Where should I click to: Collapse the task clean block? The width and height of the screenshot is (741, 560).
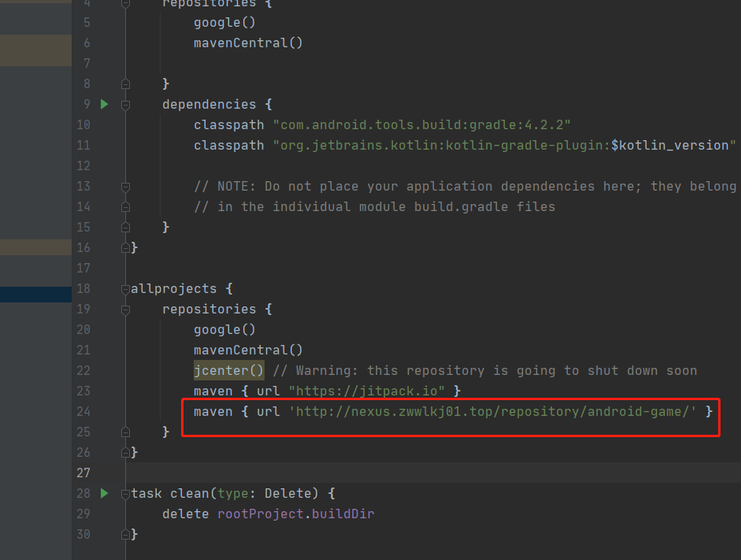coord(125,494)
